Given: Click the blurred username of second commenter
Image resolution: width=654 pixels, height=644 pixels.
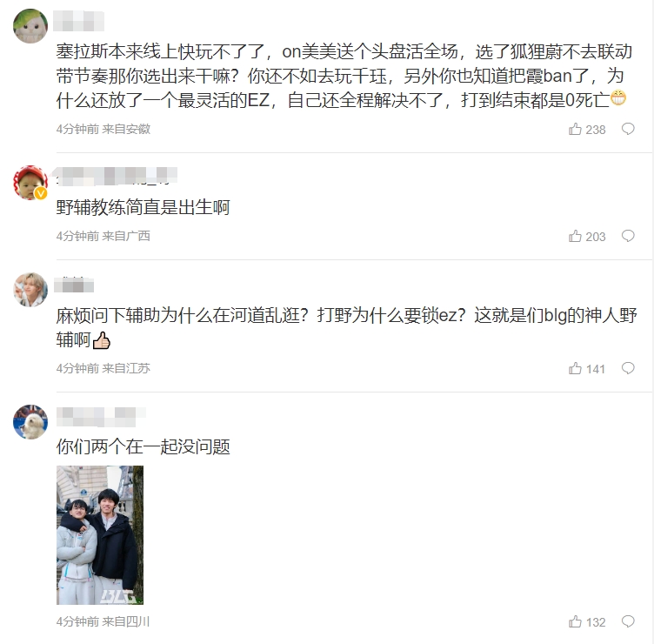Looking at the screenshot, I should point(116,176).
